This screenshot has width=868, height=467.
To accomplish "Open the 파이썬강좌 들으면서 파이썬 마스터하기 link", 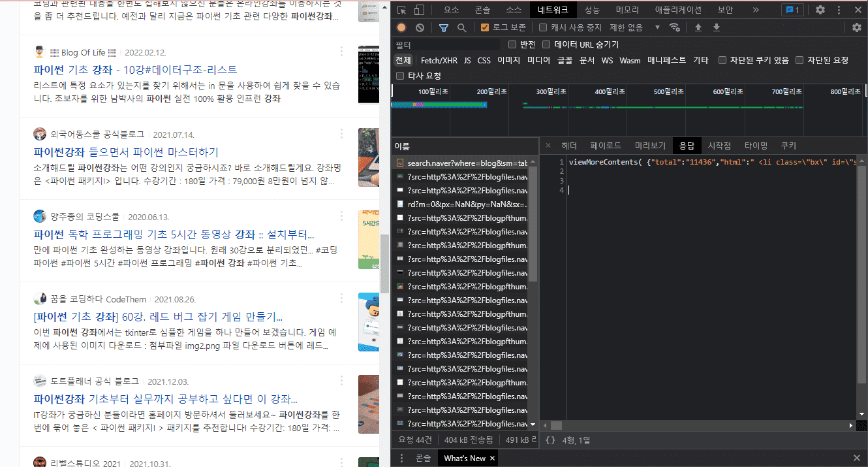I will 126,152.
